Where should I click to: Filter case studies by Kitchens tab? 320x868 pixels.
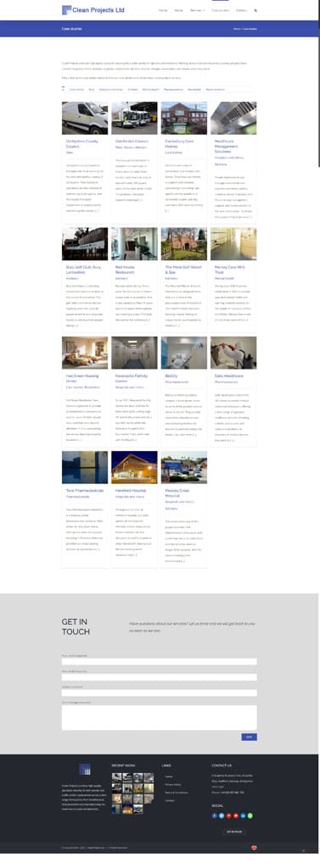[x=132, y=89]
